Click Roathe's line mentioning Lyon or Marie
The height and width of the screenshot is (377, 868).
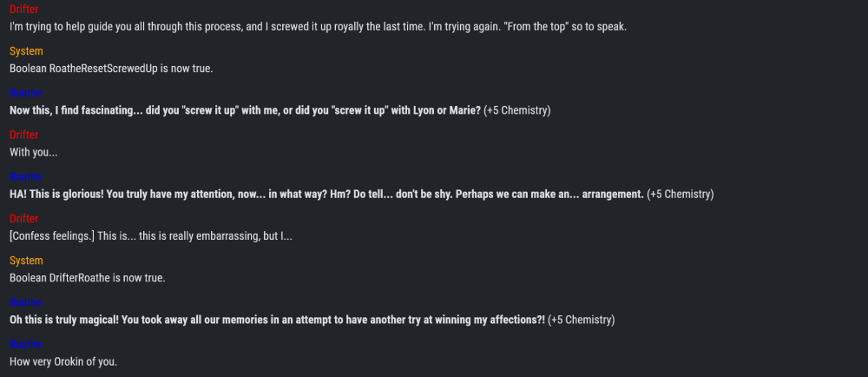(279, 110)
